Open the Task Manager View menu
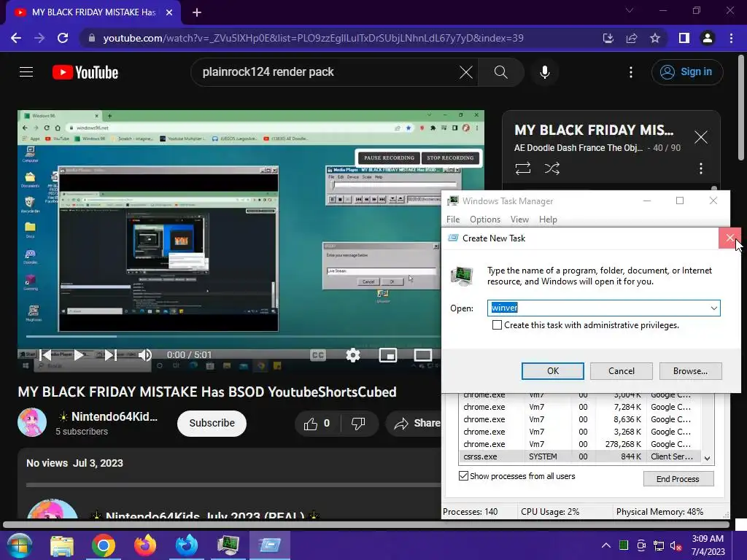The width and height of the screenshot is (747, 560). coord(519,219)
